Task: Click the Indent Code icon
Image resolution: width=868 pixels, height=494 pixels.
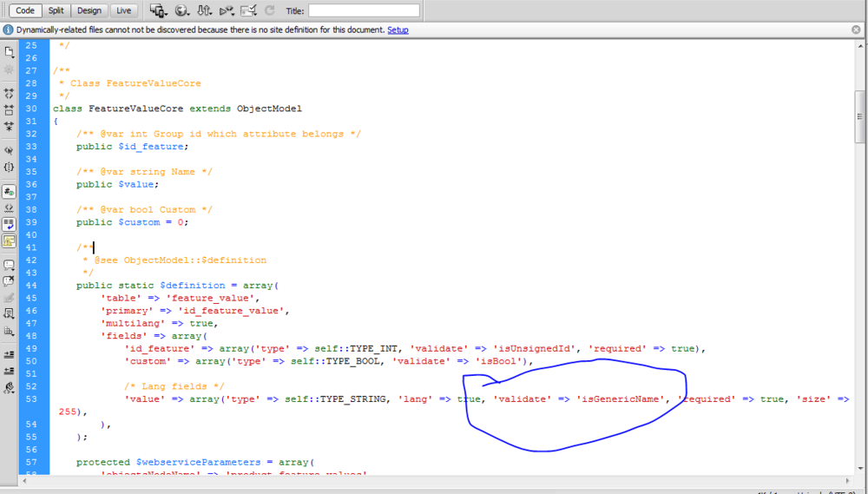Action: 9,354
